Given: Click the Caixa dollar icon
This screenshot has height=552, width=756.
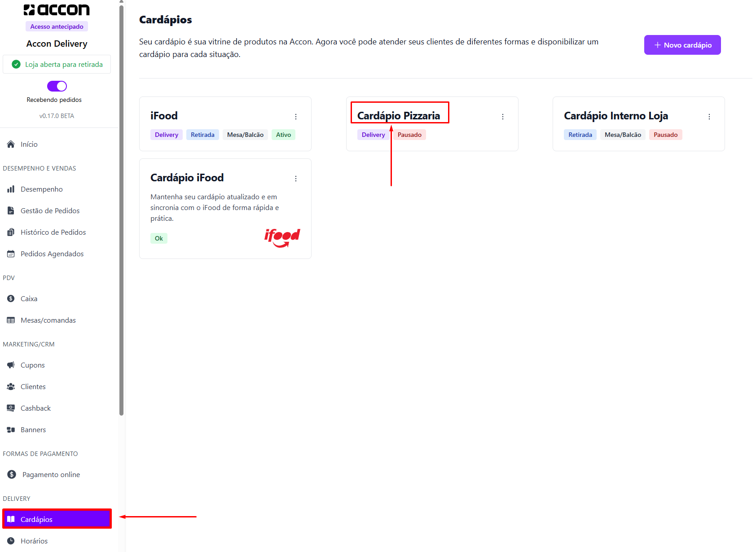Looking at the screenshot, I should tap(11, 298).
